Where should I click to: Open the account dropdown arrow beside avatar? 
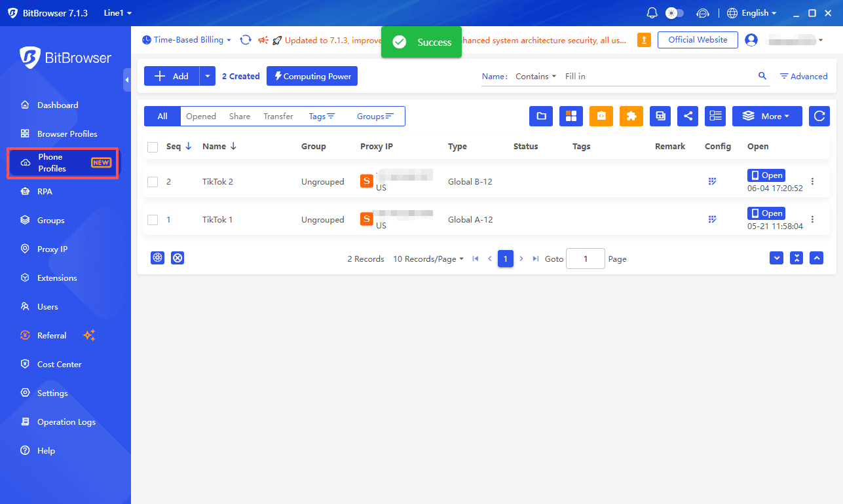[821, 41]
